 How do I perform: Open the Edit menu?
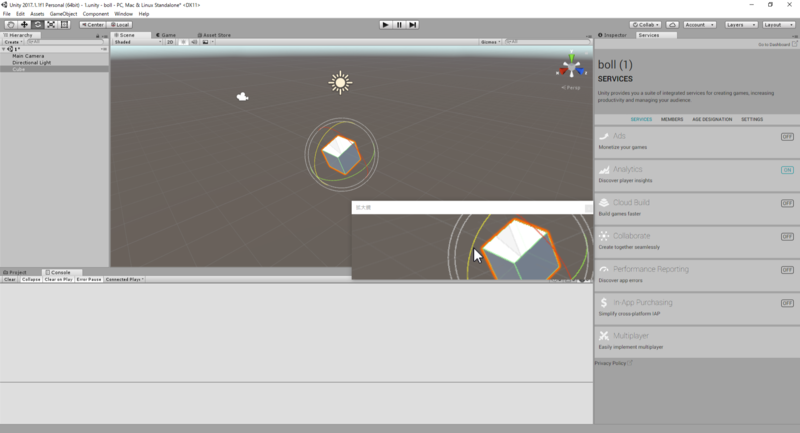coord(20,14)
